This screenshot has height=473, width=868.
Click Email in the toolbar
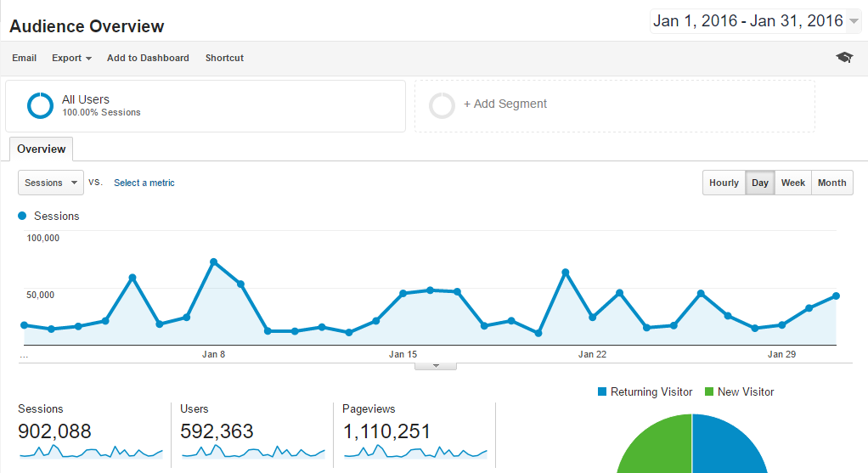pos(25,58)
